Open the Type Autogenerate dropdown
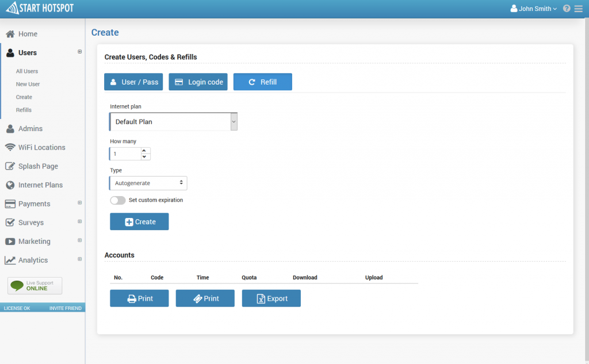This screenshot has width=589, height=364. 148,183
